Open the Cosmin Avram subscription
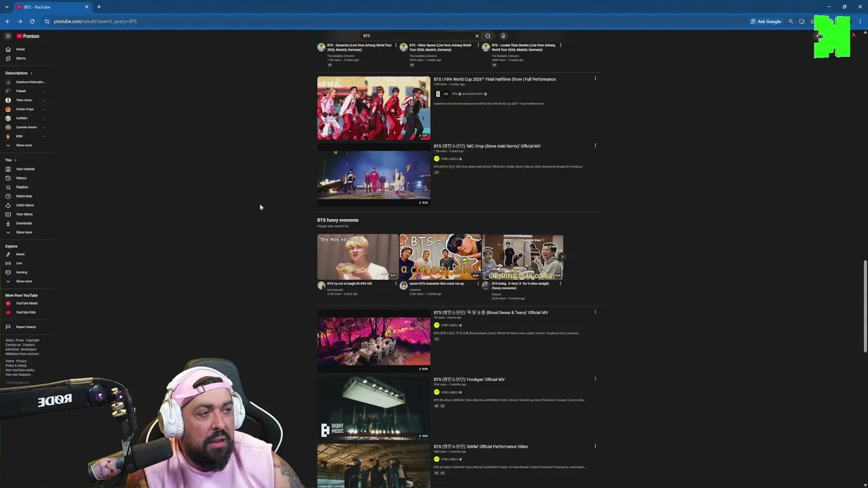868x488 pixels. pyautogui.click(x=25, y=127)
